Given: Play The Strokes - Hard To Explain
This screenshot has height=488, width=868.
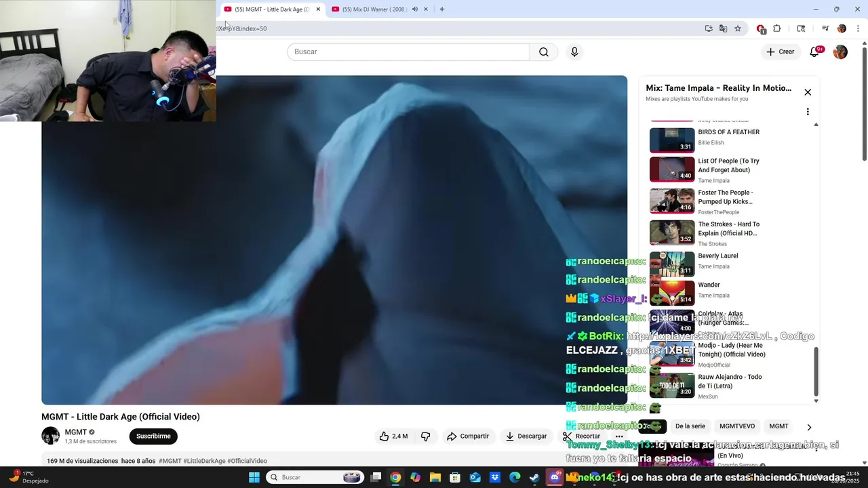Looking at the screenshot, I should 729,233.
